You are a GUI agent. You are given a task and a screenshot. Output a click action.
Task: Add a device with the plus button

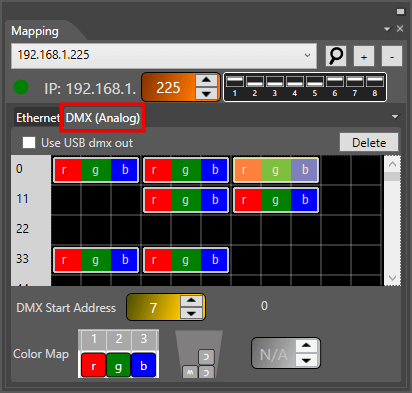click(x=364, y=56)
